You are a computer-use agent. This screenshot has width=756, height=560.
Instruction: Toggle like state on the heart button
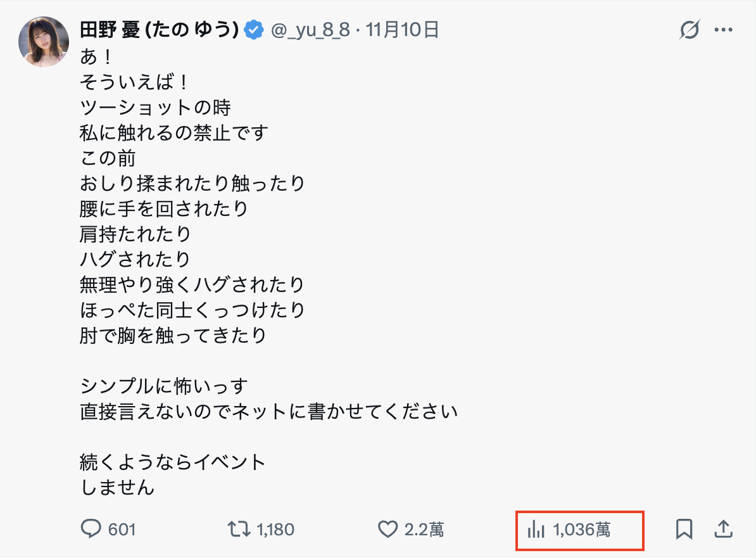click(388, 529)
